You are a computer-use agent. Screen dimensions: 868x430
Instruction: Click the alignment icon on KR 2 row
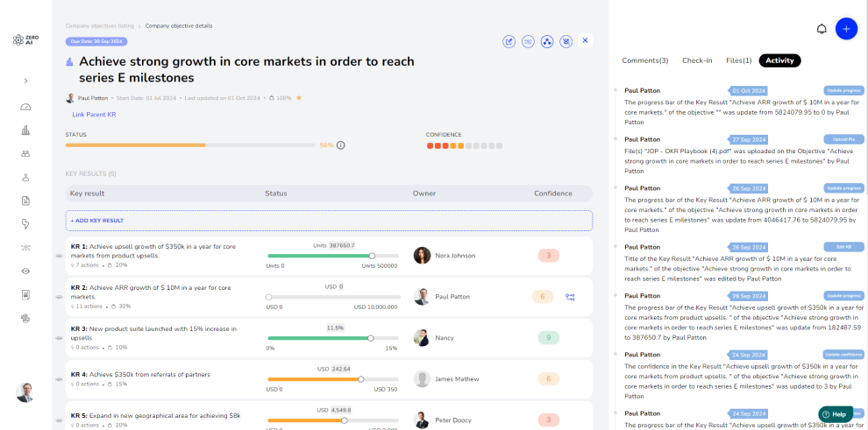pyautogui.click(x=570, y=297)
